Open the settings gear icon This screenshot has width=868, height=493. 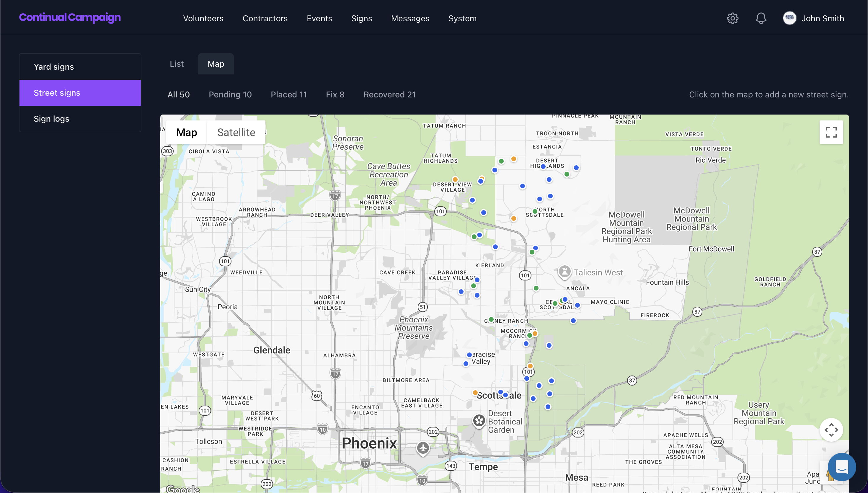[x=732, y=18]
